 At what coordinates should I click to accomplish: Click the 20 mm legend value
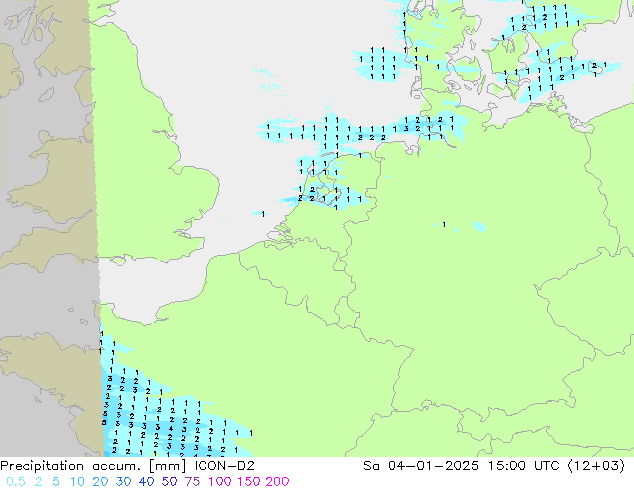click(100, 482)
